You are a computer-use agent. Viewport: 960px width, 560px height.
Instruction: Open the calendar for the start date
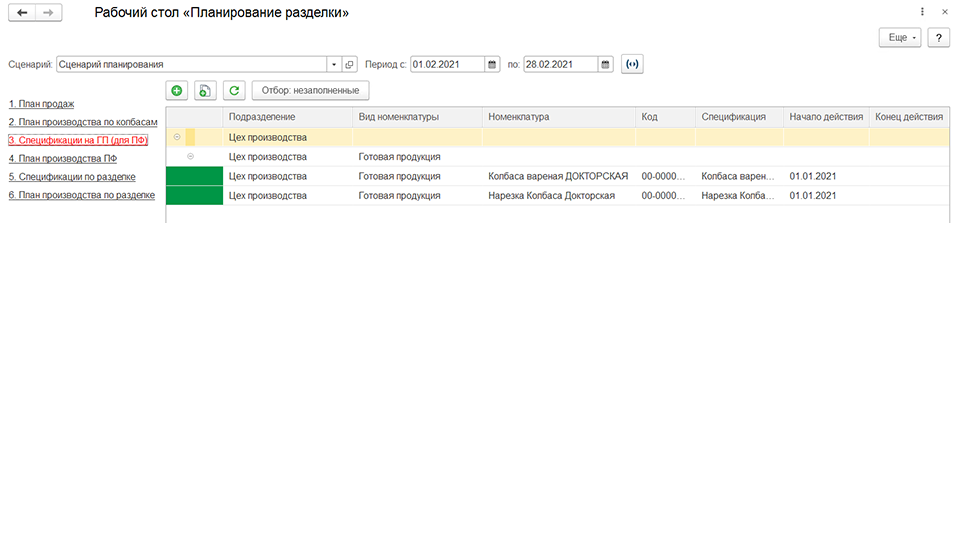[492, 64]
